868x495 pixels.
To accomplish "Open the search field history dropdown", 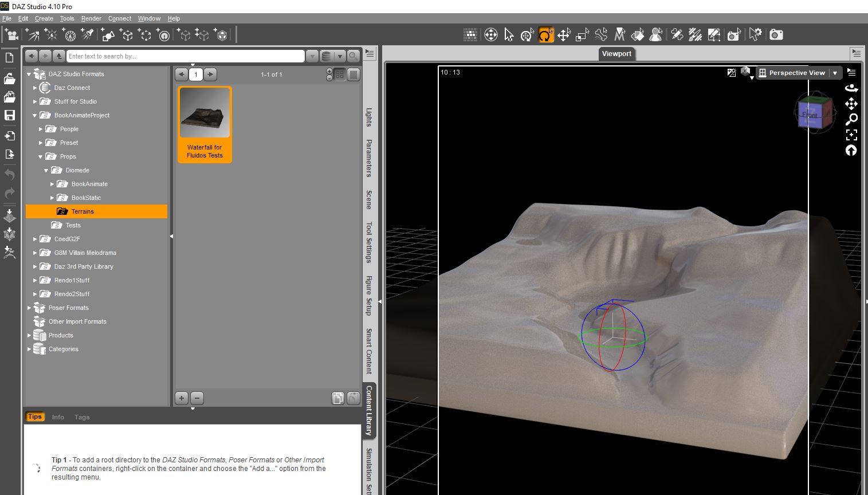I will coord(312,56).
